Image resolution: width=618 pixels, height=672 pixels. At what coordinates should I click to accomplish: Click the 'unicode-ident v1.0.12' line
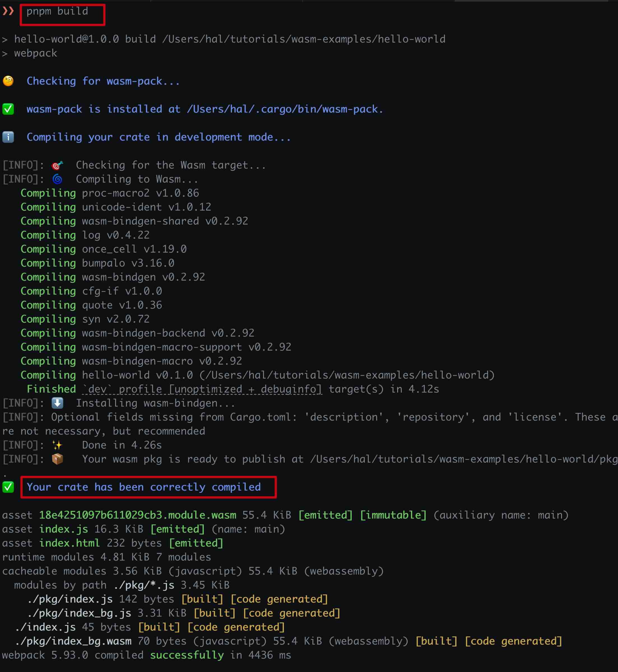pos(116,207)
